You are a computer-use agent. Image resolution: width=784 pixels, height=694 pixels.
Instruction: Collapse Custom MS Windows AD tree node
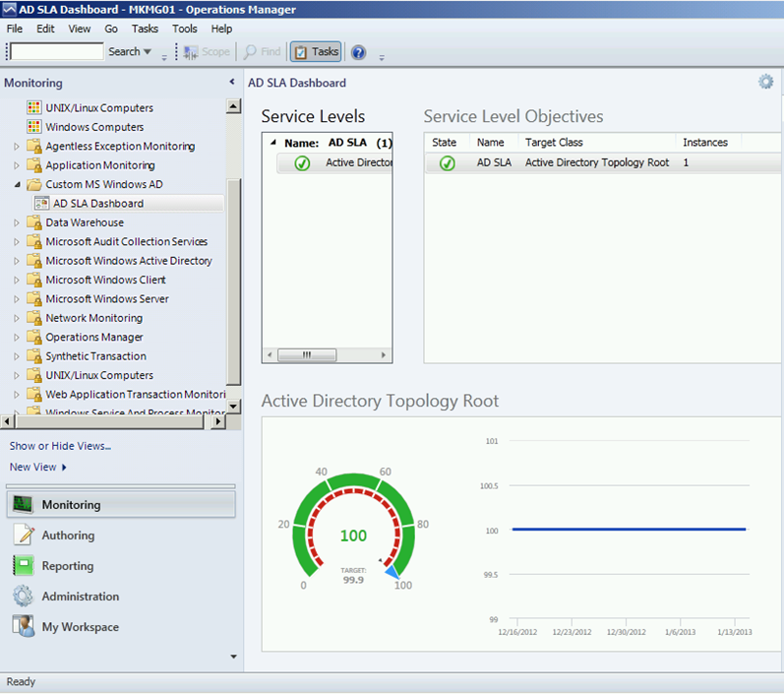pyautogui.click(x=17, y=184)
